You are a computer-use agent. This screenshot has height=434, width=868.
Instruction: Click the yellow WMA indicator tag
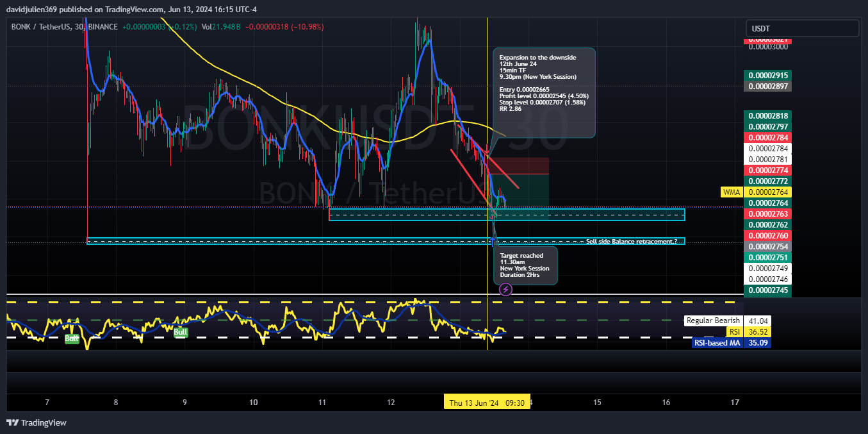731,192
